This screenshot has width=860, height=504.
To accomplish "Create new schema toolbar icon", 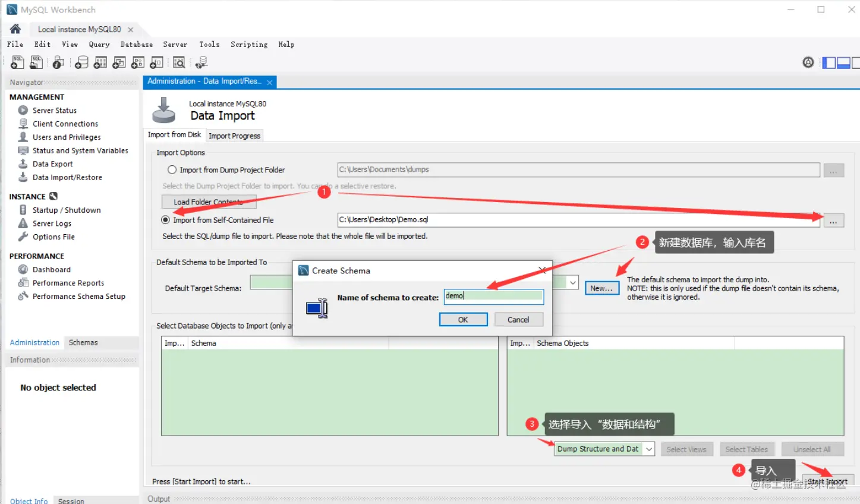I will tap(82, 62).
